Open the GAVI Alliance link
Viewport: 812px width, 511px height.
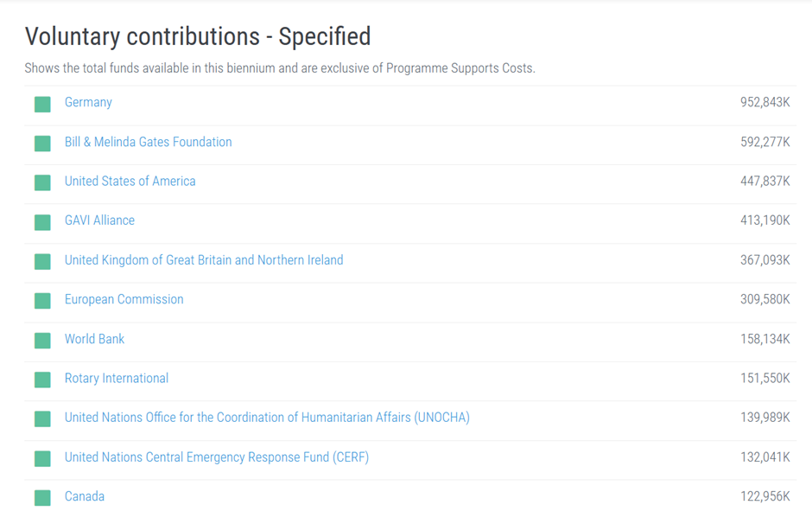coord(99,220)
